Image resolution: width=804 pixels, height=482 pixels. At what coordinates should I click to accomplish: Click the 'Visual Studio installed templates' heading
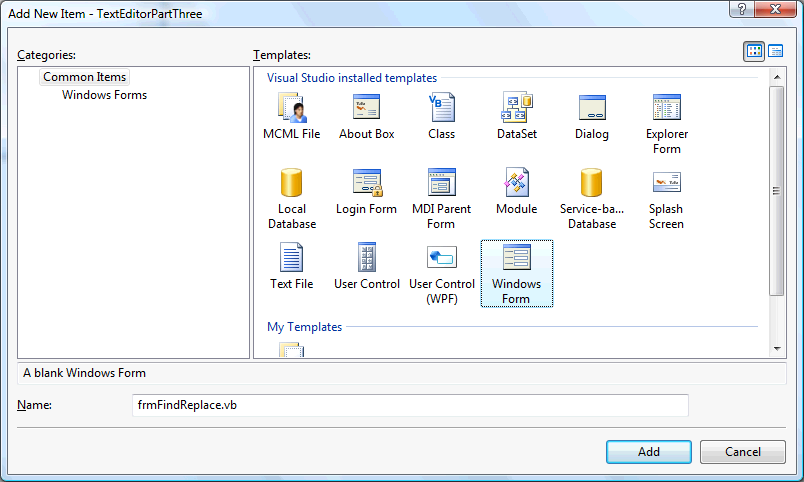tap(352, 78)
